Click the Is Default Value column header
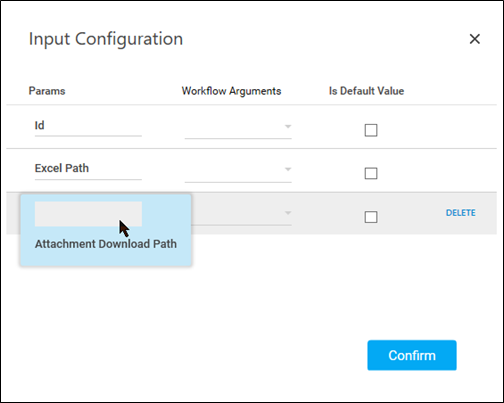Screen dimensions: 504x403 tap(366, 91)
